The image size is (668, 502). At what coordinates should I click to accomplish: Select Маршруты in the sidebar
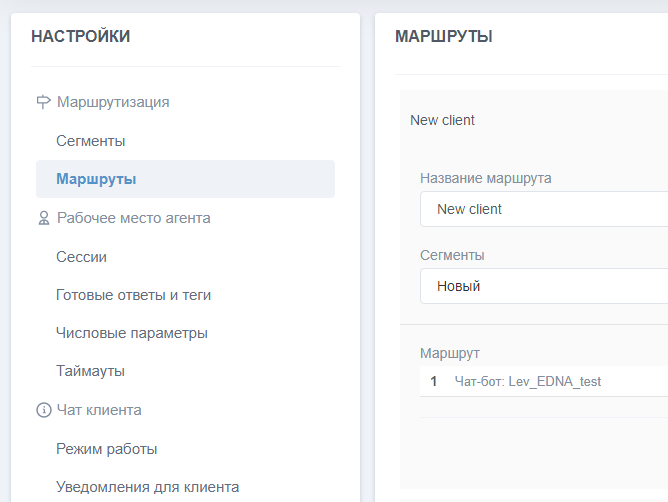96,180
